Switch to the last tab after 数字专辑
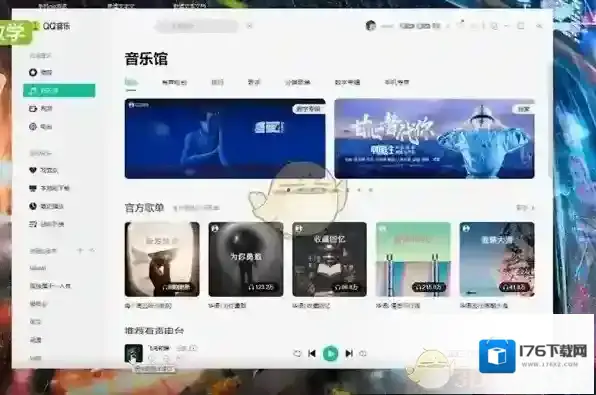Screen dimensions: 596x395 point(397,82)
